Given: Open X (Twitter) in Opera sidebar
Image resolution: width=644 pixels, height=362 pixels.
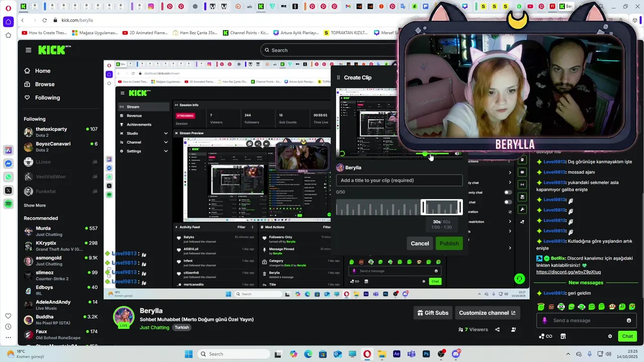Looking at the screenshot, I should tap(8, 191).
